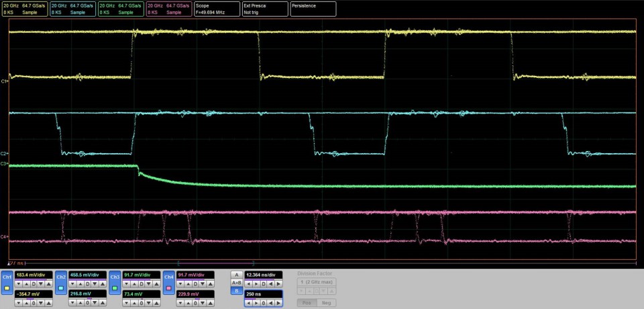This screenshot has height=309, width=644.
Task: Zero the Ch2 offset with 0 button
Action: tap(87, 303)
